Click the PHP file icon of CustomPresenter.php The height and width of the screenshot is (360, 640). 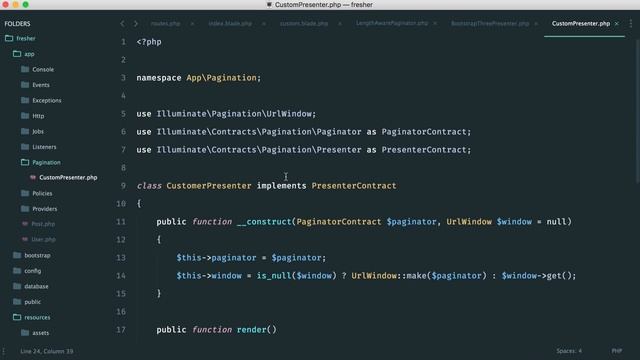point(33,178)
